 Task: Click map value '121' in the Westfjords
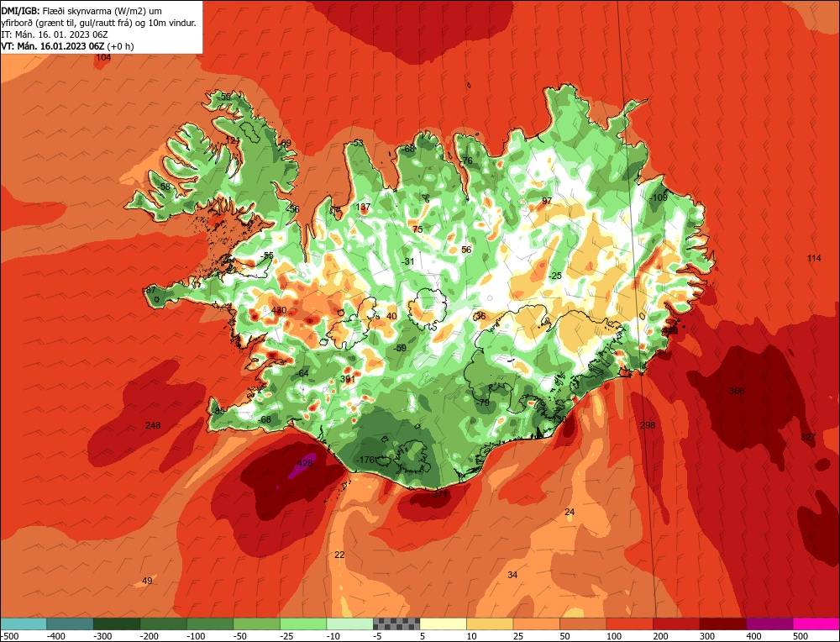pos(233,140)
